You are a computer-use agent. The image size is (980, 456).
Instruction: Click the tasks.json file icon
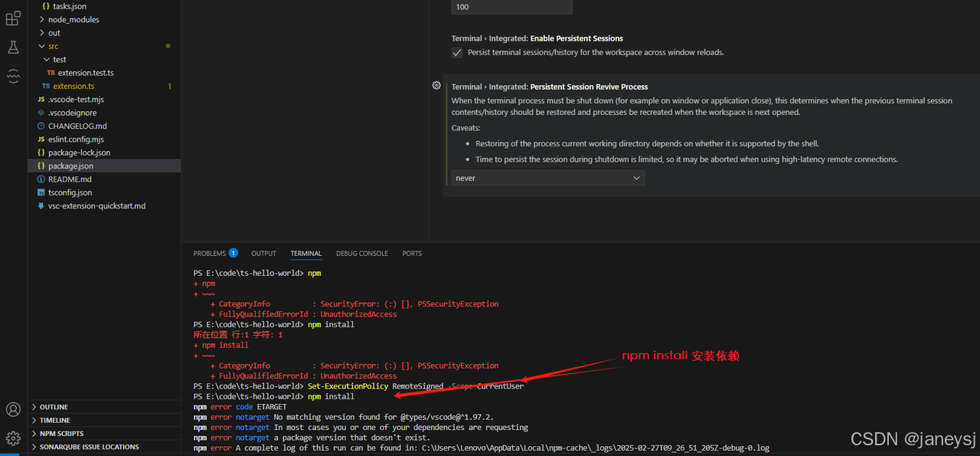point(46,6)
